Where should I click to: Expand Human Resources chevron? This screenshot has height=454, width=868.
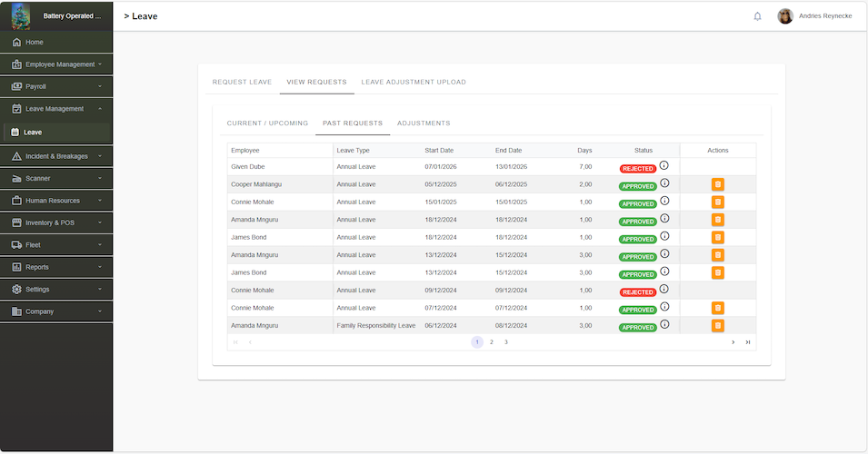tap(100, 200)
